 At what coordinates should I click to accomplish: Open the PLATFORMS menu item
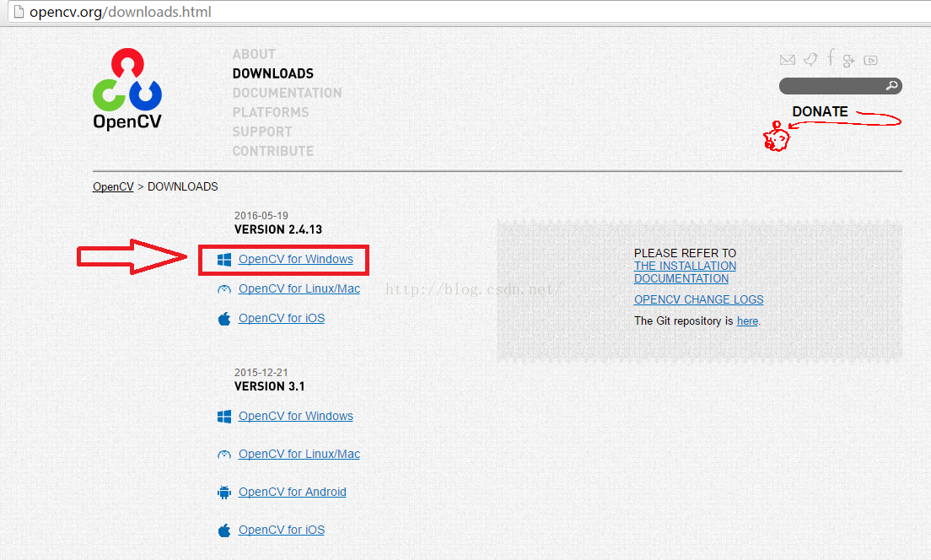[x=270, y=112]
